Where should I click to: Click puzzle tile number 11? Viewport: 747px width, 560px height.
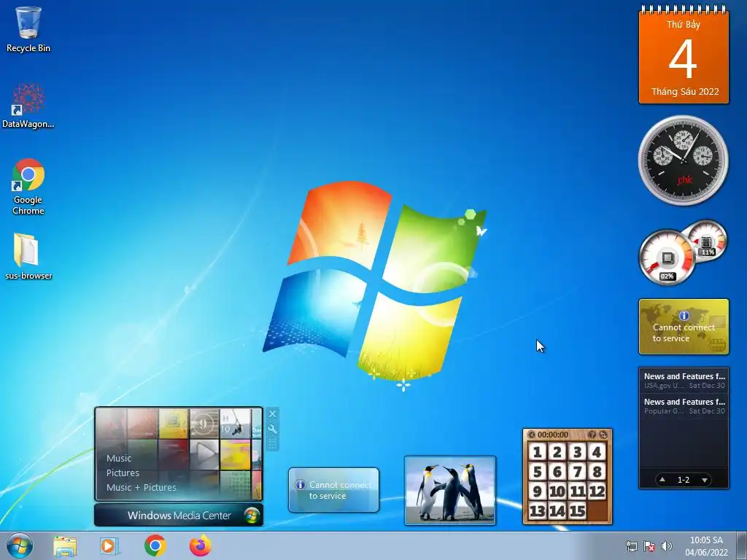[x=577, y=491]
